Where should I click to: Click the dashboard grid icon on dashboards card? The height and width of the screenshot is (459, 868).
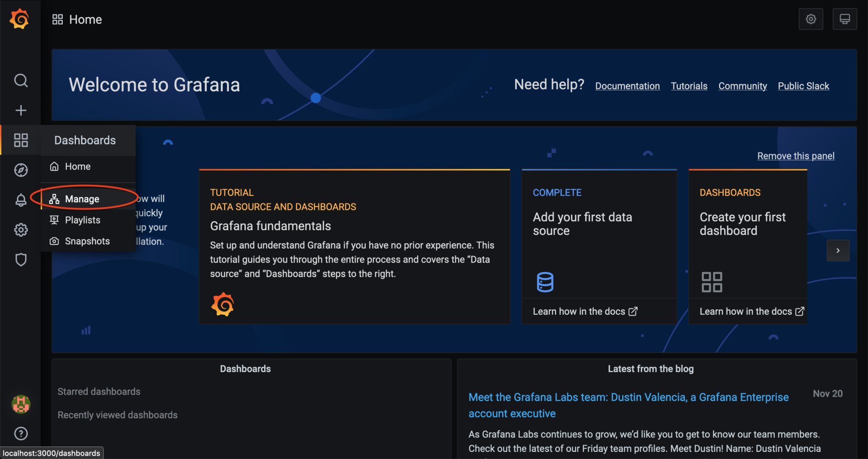pos(712,282)
